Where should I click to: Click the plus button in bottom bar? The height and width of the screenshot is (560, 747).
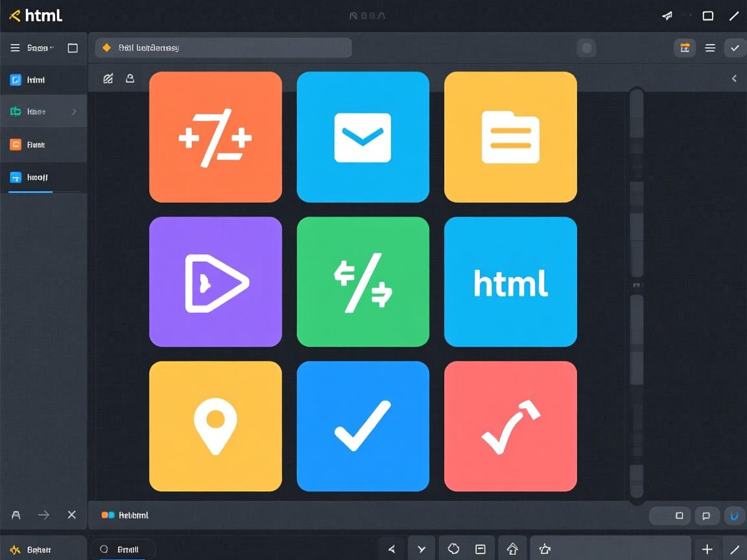point(707,550)
